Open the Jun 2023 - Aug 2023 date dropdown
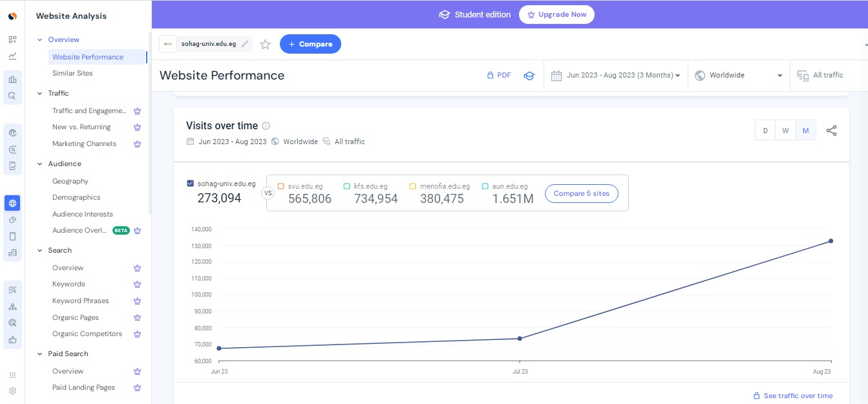The width and height of the screenshot is (868, 404). point(616,76)
